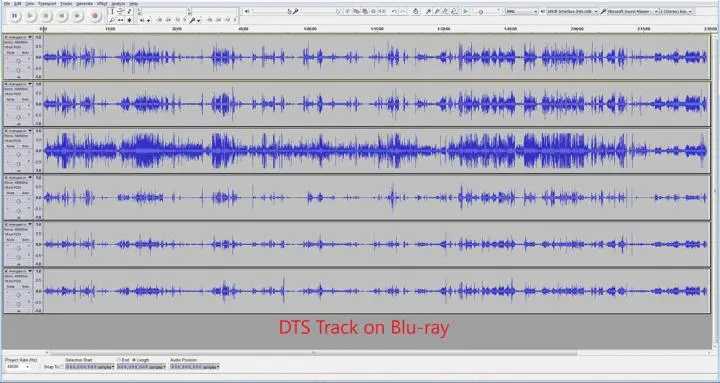This screenshot has height=383, width=720.
Task: Select the Multi-tool asterisk icon
Action: tap(129, 20)
